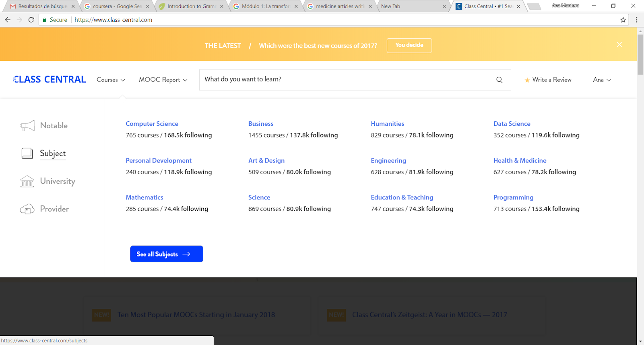The width and height of the screenshot is (644, 345).
Task: Select the University menu item
Action: [x=58, y=181]
